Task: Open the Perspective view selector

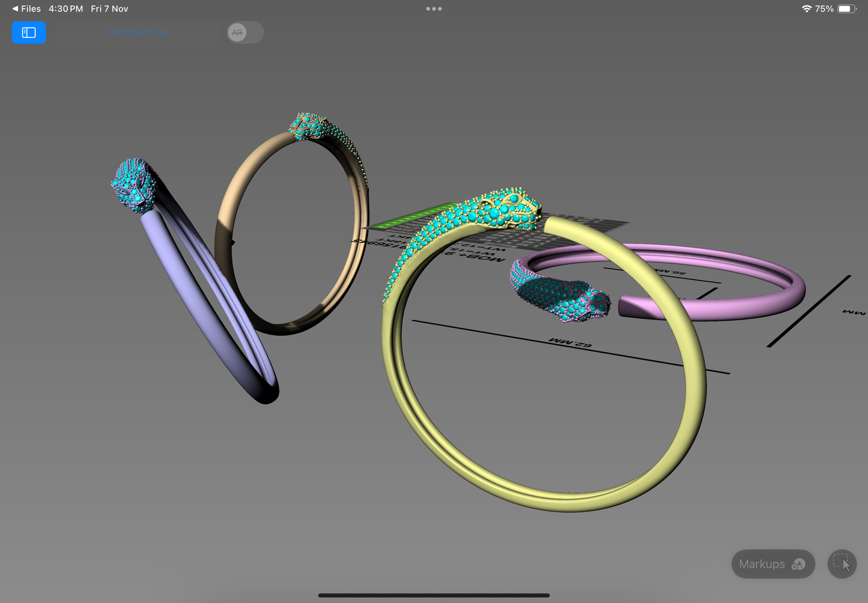Action: pyautogui.click(x=138, y=32)
